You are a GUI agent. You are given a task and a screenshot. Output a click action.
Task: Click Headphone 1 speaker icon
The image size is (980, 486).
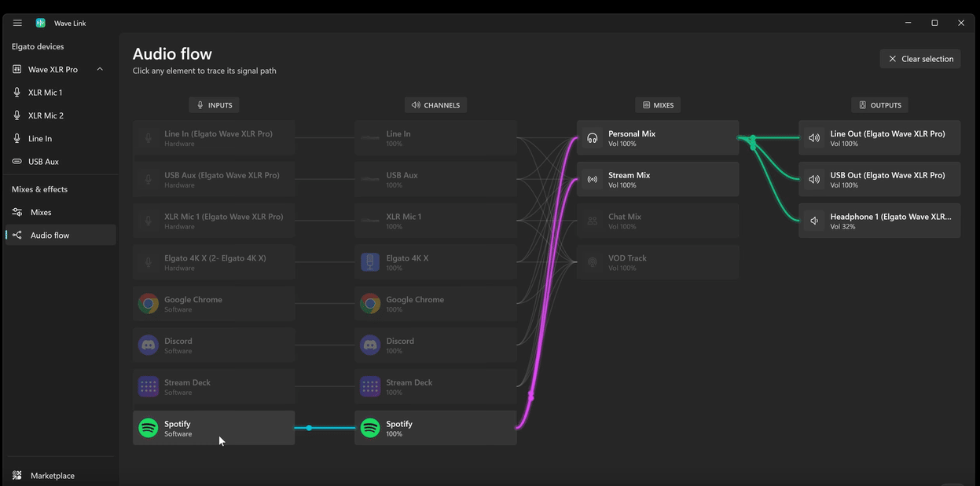point(814,221)
